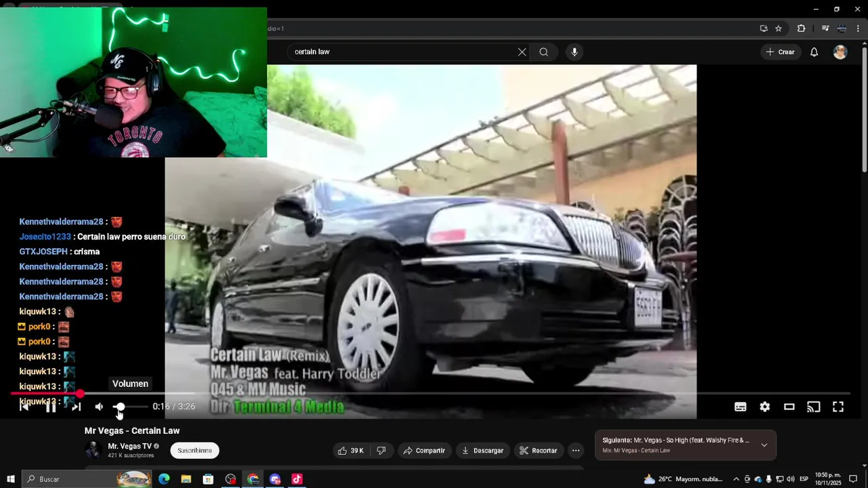
Task: Open Chrome extensions puzzle icon
Action: coord(802,28)
